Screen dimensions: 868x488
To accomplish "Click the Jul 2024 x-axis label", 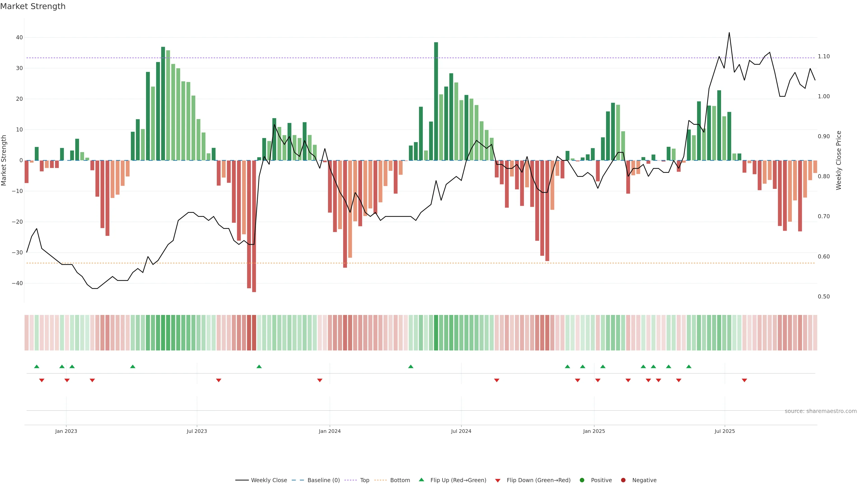I will click(x=461, y=431).
